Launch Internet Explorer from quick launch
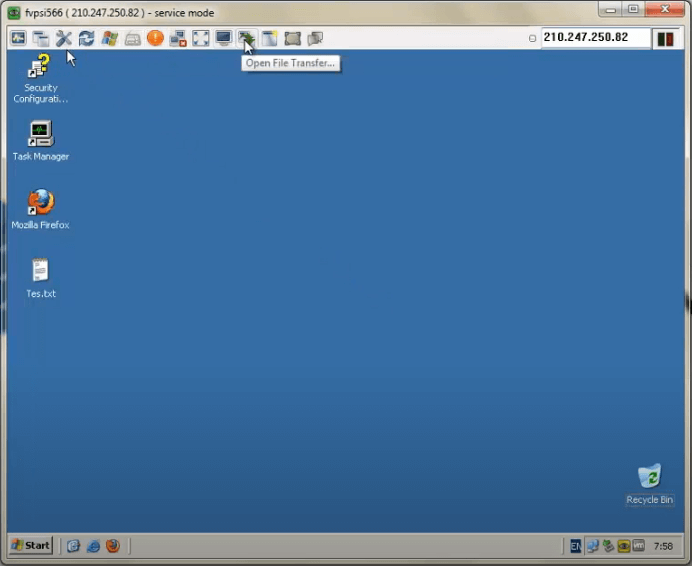This screenshot has height=566, width=692. click(x=93, y=546)
